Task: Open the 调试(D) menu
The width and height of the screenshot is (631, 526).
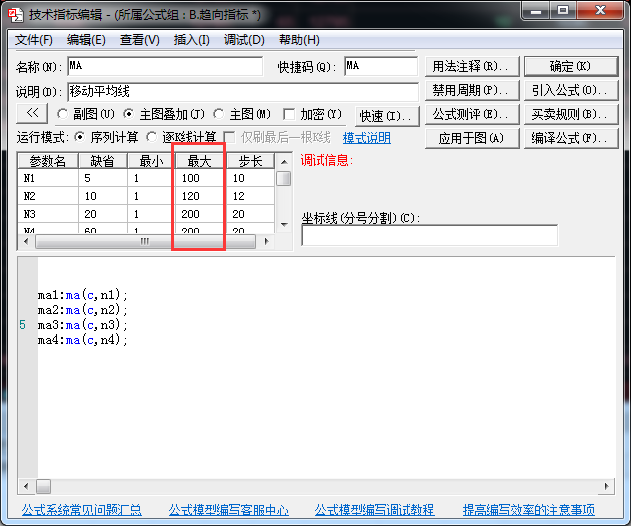Action: 244,40
